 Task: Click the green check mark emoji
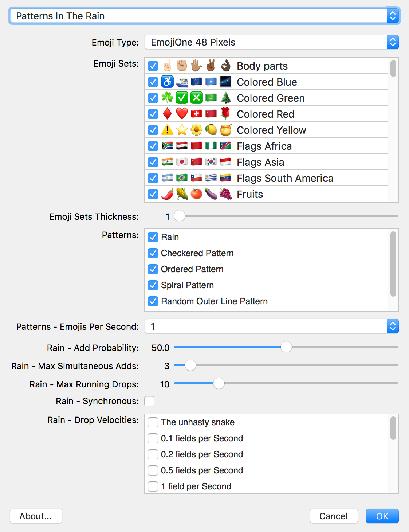click(182, 98)
